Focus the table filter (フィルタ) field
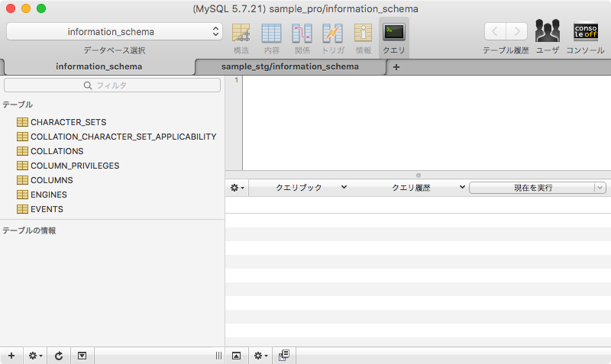The width and height of the screenshot is (611, 364). pyautogui.click(x=112, y=85)
